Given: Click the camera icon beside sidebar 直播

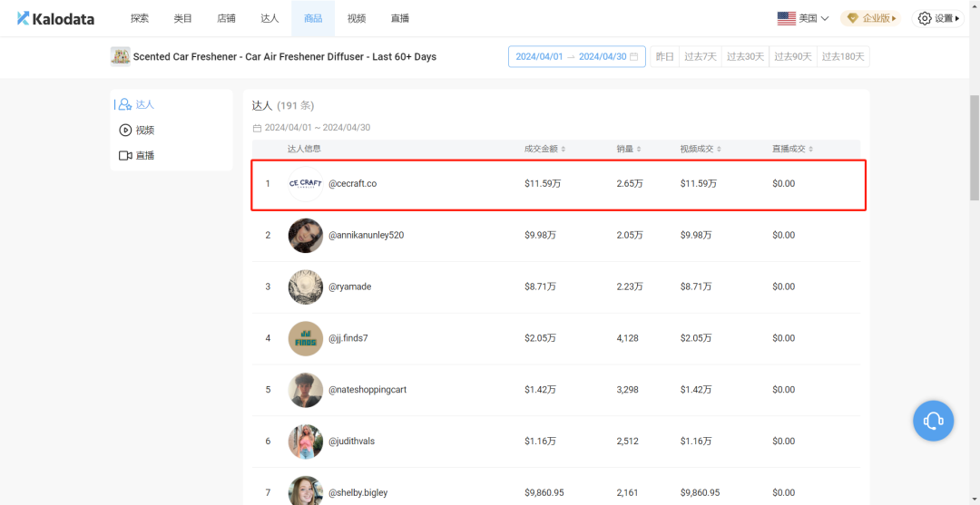Looking at the screenshot, I should [125, 155].
